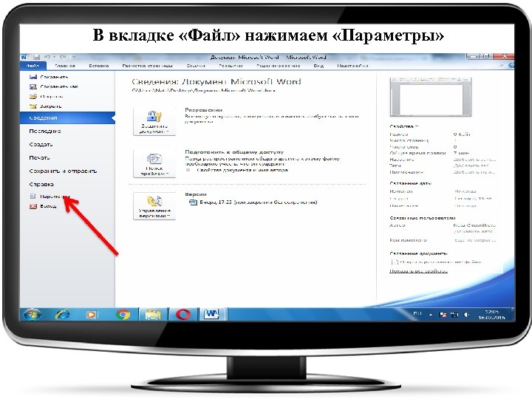Viewport: 532px width, 399px height.
Task: Click the Сохранить save icon in sidebar
Action: tap(33, 77)
